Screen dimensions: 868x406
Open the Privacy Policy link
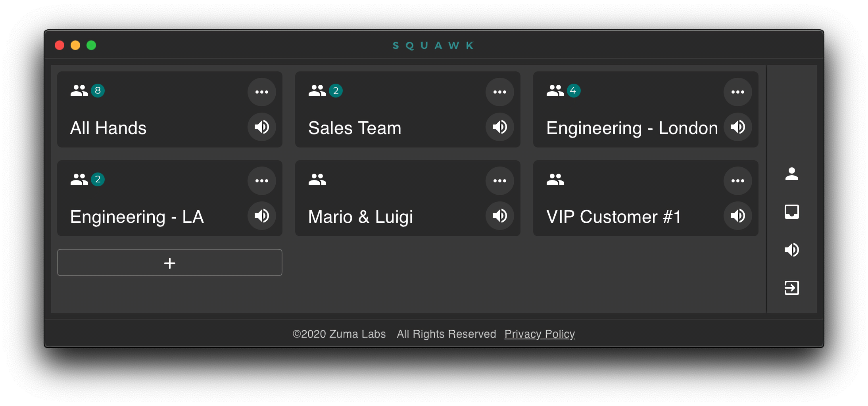coord(540,334)
